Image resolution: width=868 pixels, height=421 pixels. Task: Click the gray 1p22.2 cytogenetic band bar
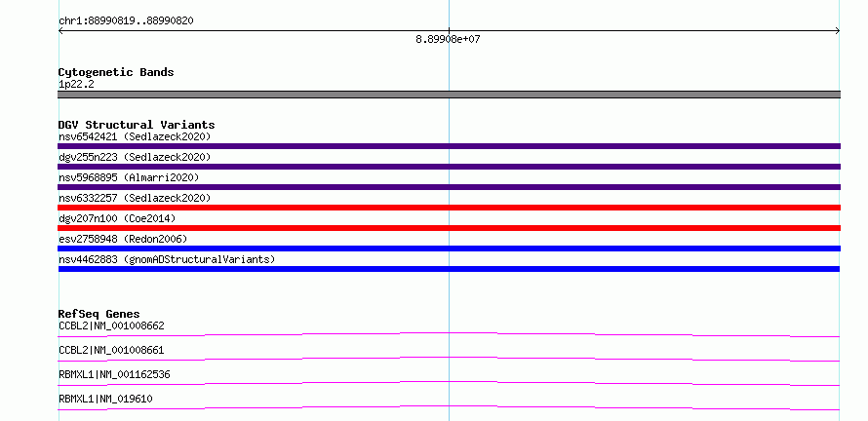coord(449,95)
